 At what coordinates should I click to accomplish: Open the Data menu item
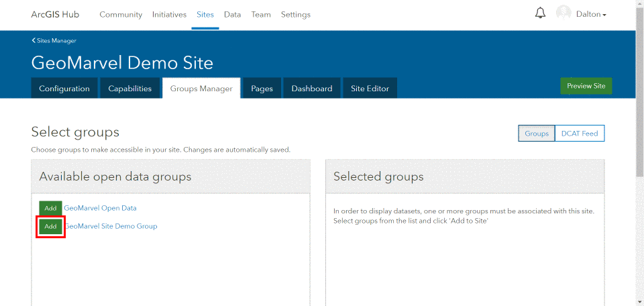pyautogui.click(x=233, y=14)
